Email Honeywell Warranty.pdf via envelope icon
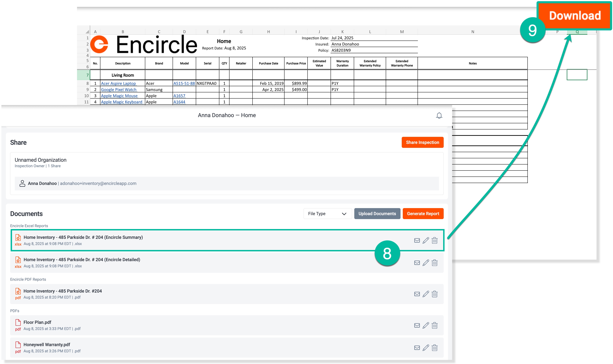The image size is (613, 364). point(417,348)
